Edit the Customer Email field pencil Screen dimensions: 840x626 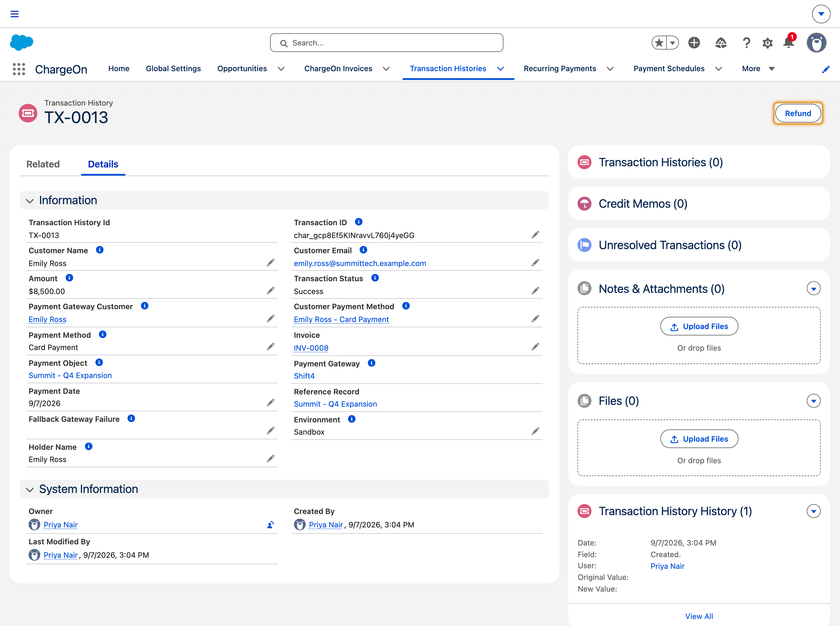(x=535, y=263)
